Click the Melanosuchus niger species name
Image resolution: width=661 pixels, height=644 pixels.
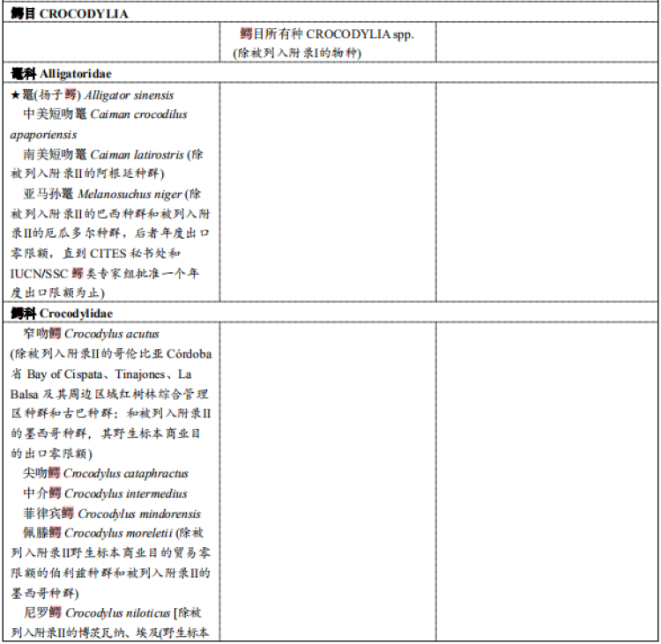coord(130,194)
